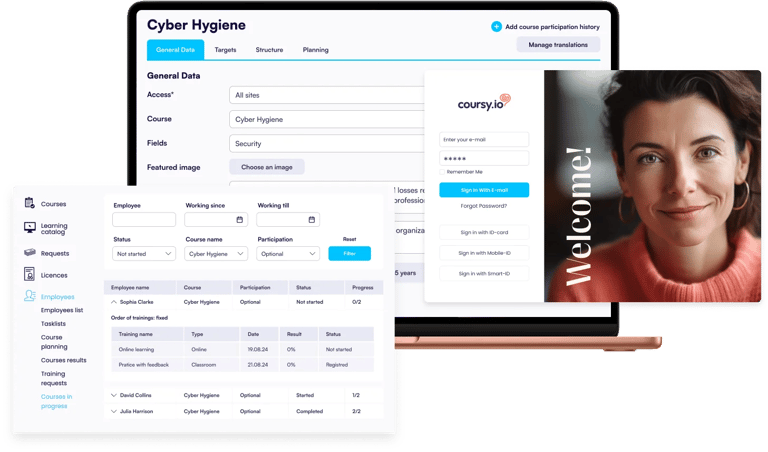The image size is (768, 452).
Task: Open the Working till calendar icon
Action: 312,219
